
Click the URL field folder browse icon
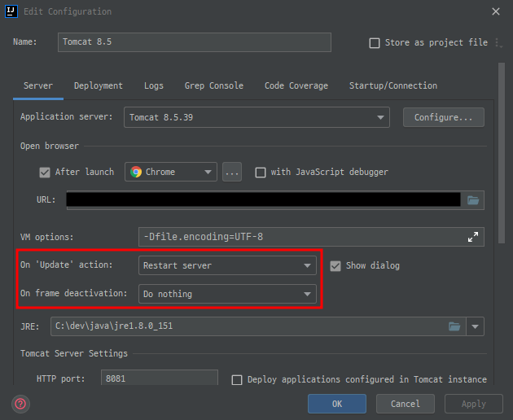point(473,200)
